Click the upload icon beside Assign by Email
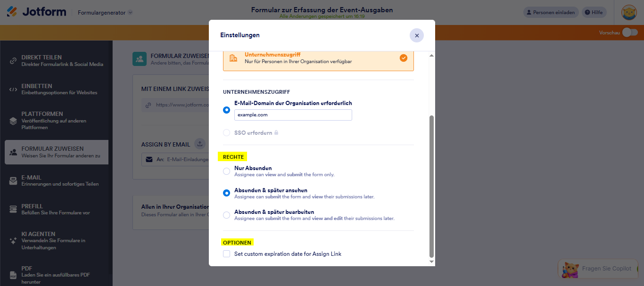This screenshot has height=286, width=644. [x=200, y=144]
